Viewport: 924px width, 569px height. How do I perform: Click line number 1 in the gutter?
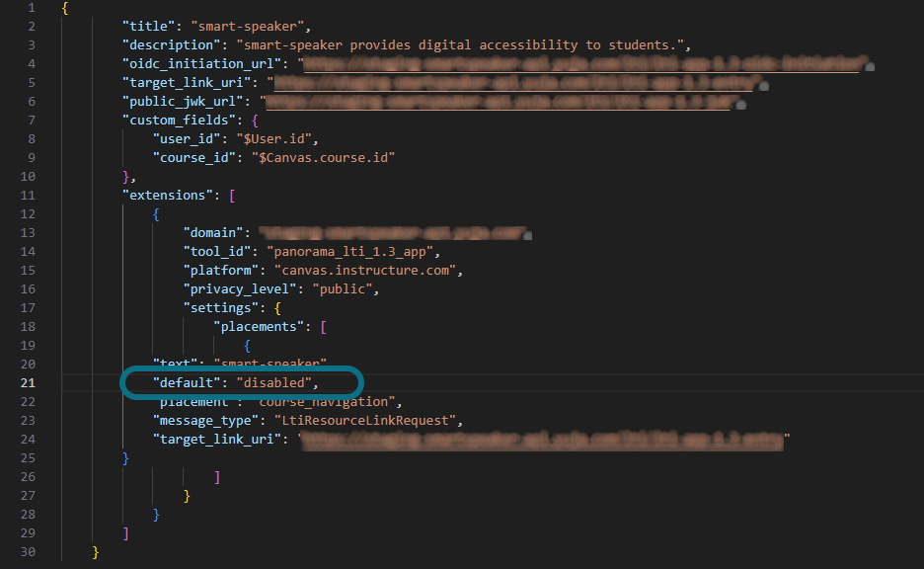click(x=32, y=8)
